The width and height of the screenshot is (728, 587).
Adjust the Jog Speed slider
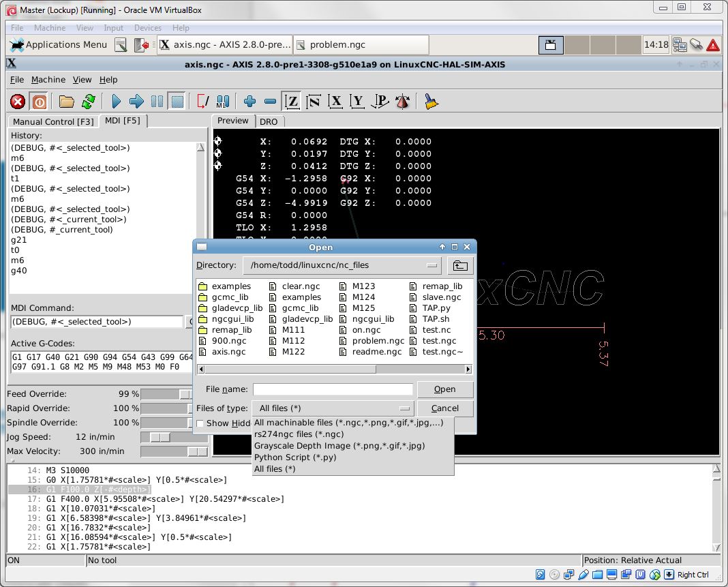coord(160,437)
